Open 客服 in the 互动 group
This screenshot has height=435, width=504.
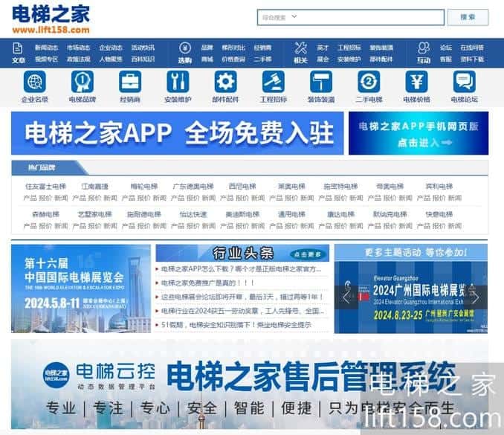click(446, 59)
